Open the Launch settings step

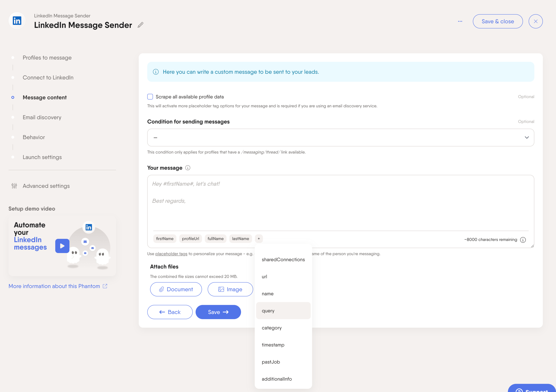[x=42, y=157]
